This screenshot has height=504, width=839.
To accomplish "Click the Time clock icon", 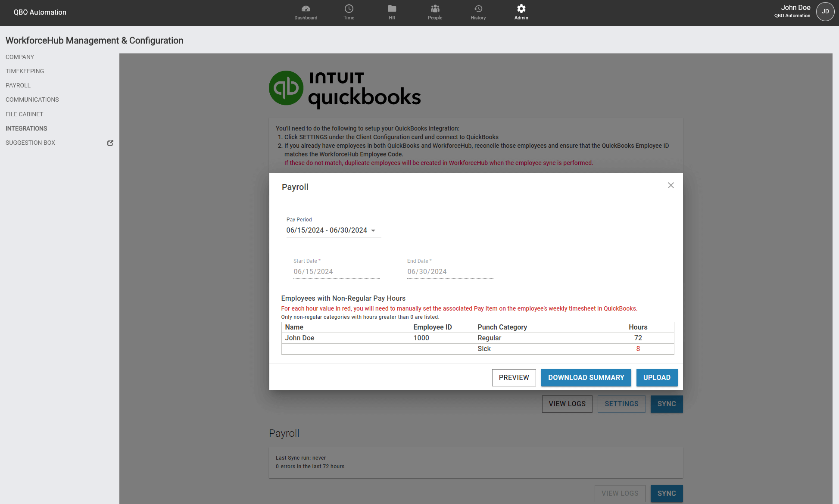I will click(349, 9).
